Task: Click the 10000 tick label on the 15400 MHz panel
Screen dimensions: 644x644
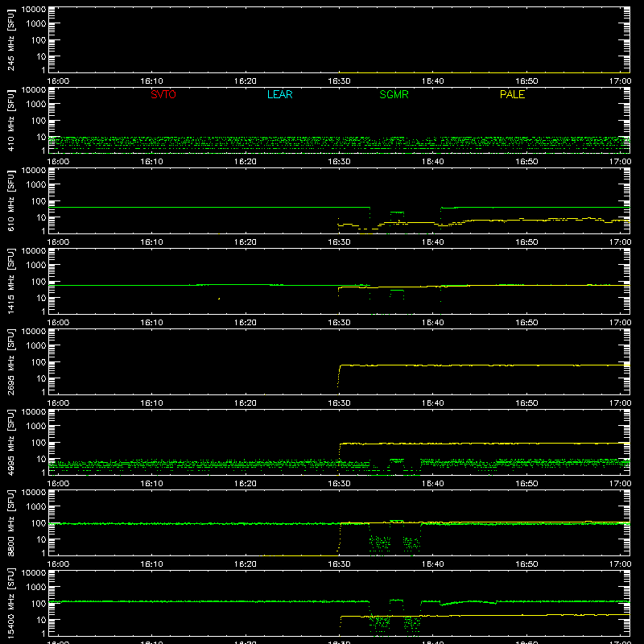Action: click(x=34, y=573)
